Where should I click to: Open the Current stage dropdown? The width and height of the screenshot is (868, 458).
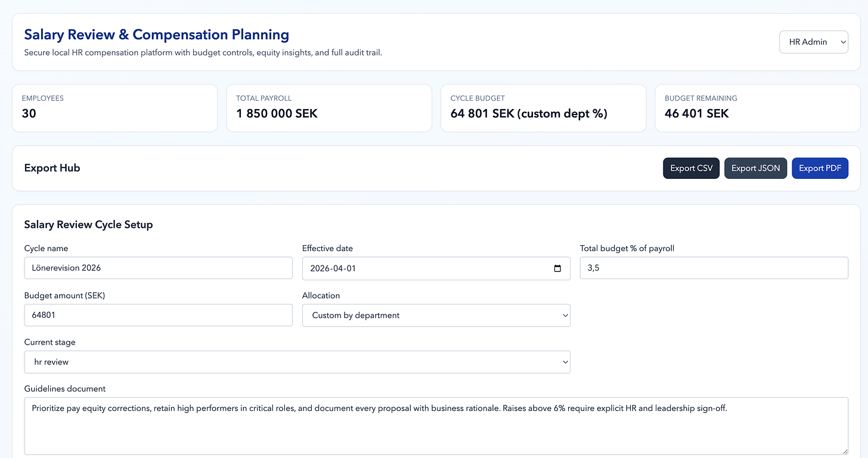click(297, 362)
